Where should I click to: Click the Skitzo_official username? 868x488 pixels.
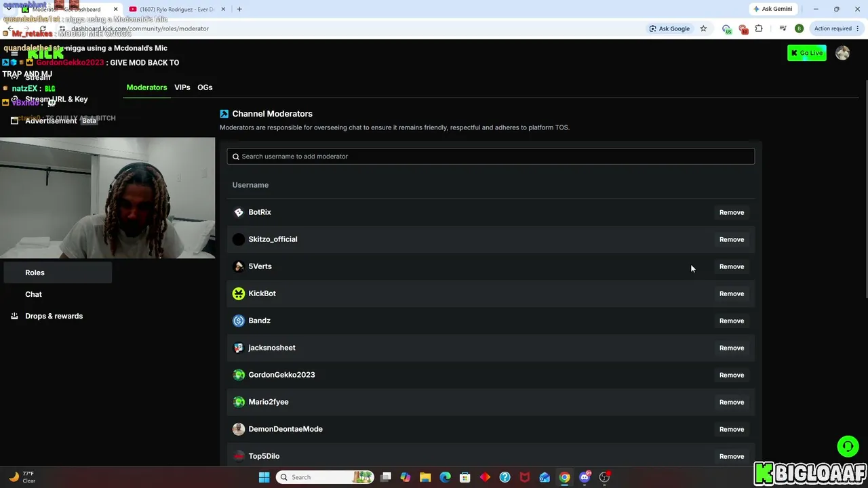[x=273, y=239]
